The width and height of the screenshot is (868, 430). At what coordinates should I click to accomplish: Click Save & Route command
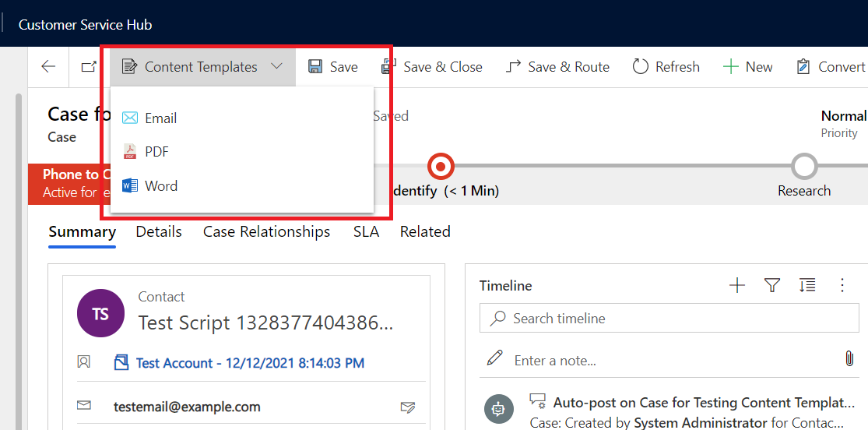pos(557,67)
